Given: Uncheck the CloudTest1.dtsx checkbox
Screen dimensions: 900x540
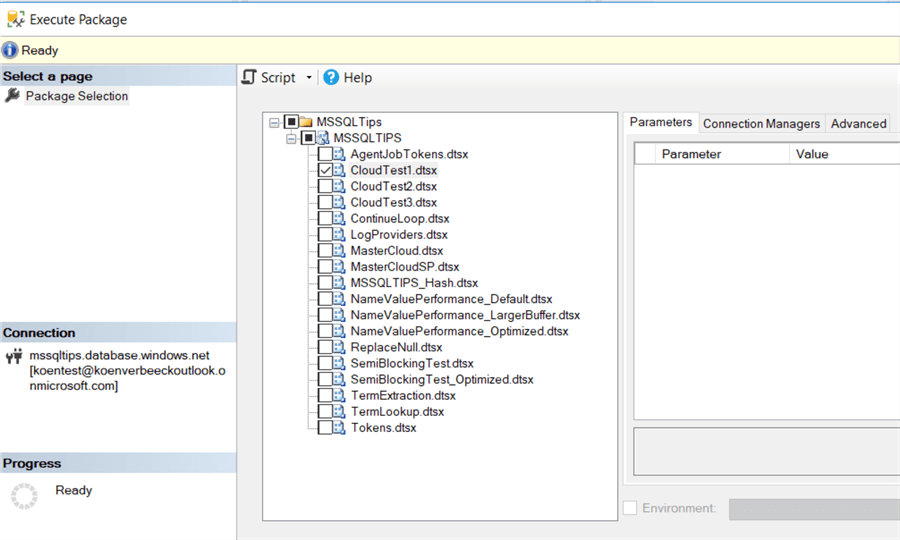Looking at the screenshot, I should (x=325, y=171).
